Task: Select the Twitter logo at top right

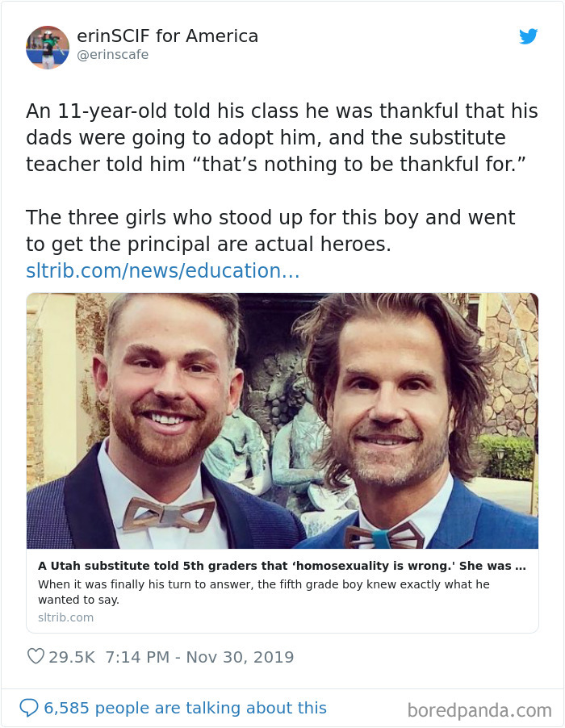Action: click(529, 36)
